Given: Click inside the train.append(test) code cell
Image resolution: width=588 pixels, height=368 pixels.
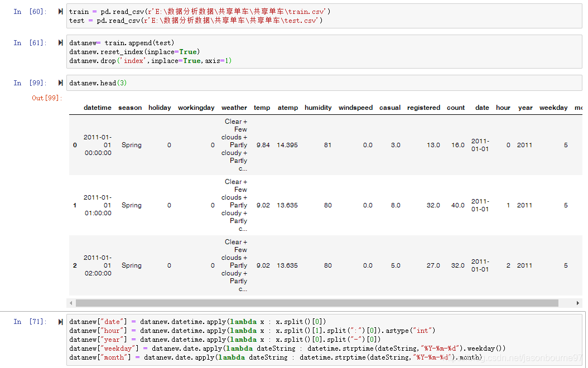Looking at the screenshot, I should pyautogui.click(x=324, y=52).
